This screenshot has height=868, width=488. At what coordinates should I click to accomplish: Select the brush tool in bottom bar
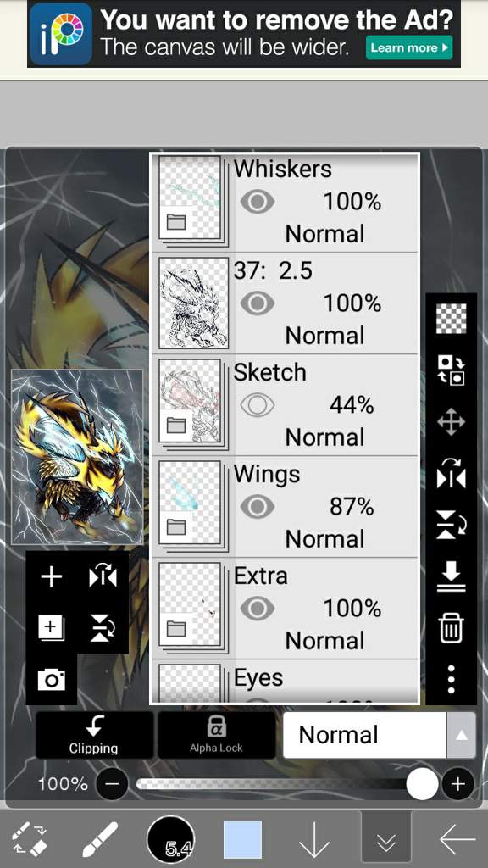tap(100, 839)
